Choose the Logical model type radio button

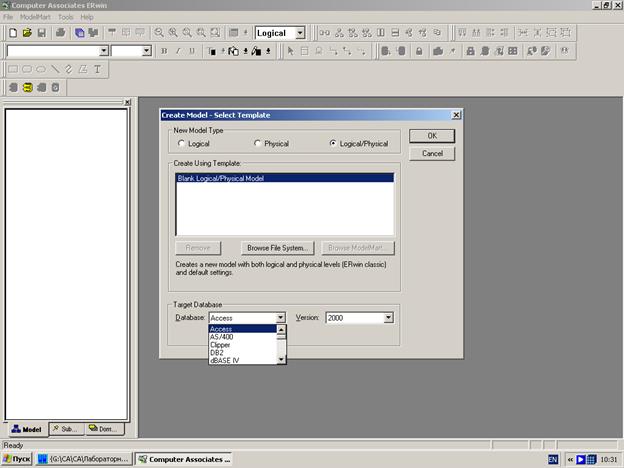tap(181, 143)
